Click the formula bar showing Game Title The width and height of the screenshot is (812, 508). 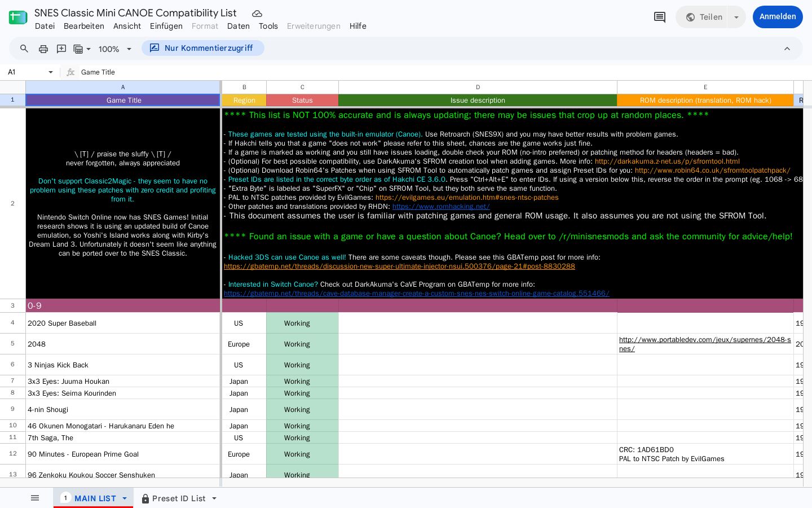440,72
